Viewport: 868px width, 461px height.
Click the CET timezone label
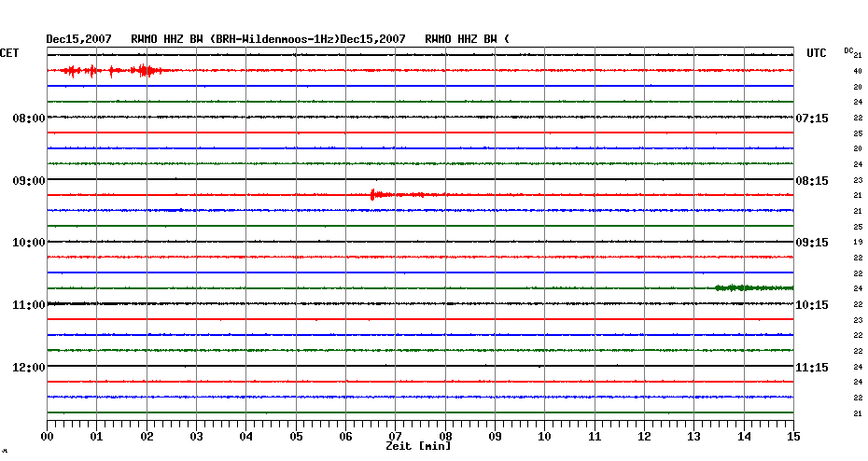pos(8,53)
